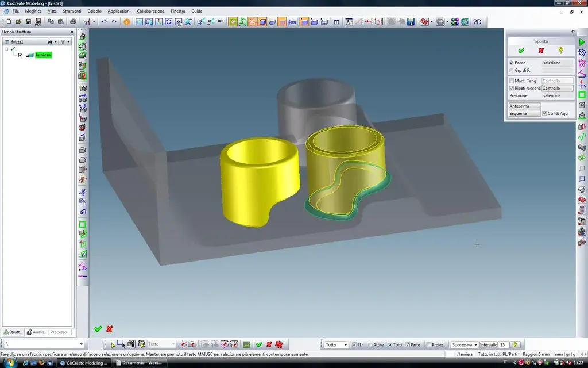Screen dimensions: 588x368
Task: Click the Save file icon in toolbar
Action: [28, 22]
